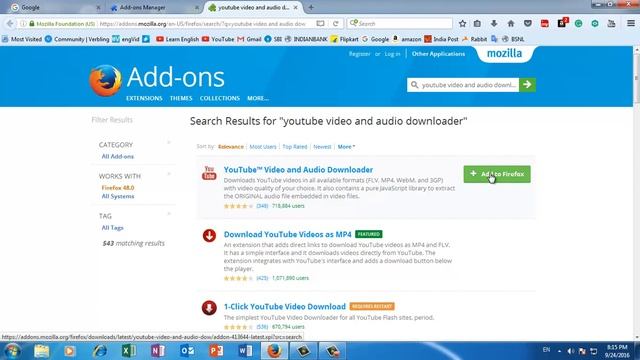Click the YouTube downloader add-on icon
This screenshot has height=360, width=640.
[x=209, y=173]
